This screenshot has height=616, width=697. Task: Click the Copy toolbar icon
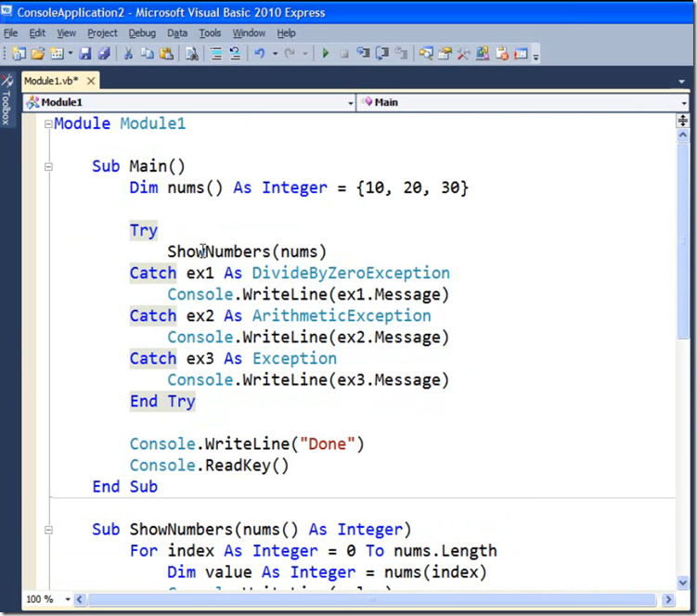pyautogui.click(x=148, y=54)
